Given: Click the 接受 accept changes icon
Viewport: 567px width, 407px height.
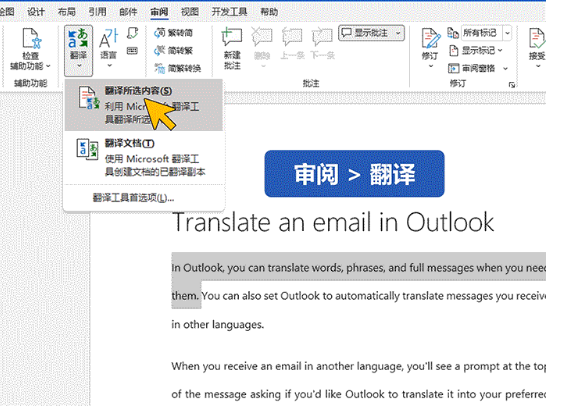Looking at the screenshot, I should [x=537, y=38].
